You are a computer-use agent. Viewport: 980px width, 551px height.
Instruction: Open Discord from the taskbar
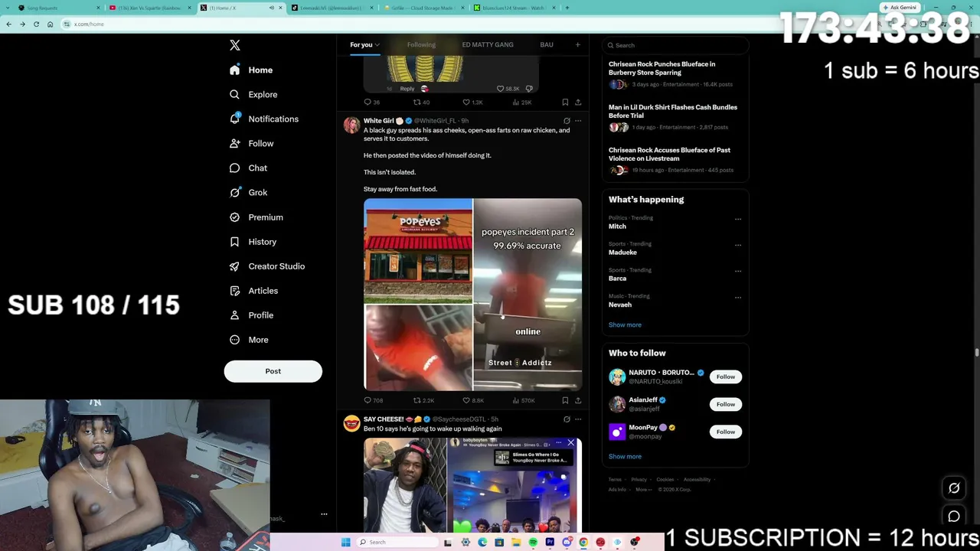point(567,542)
